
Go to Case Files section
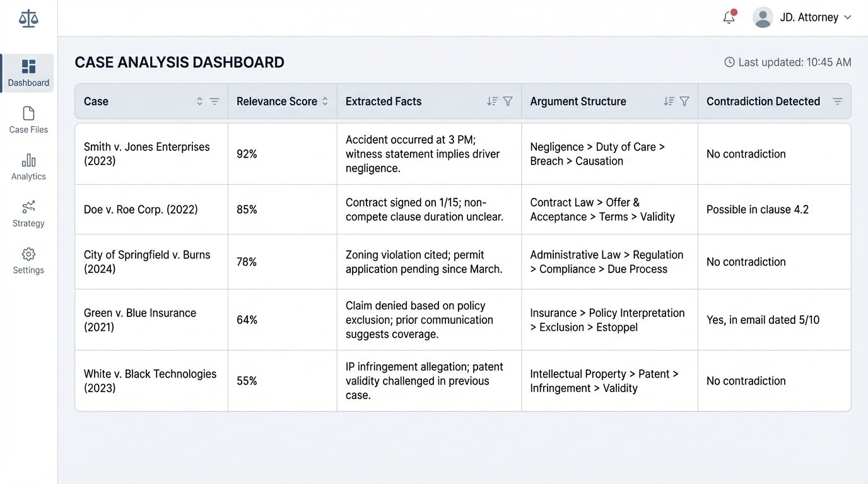(28, 120)
